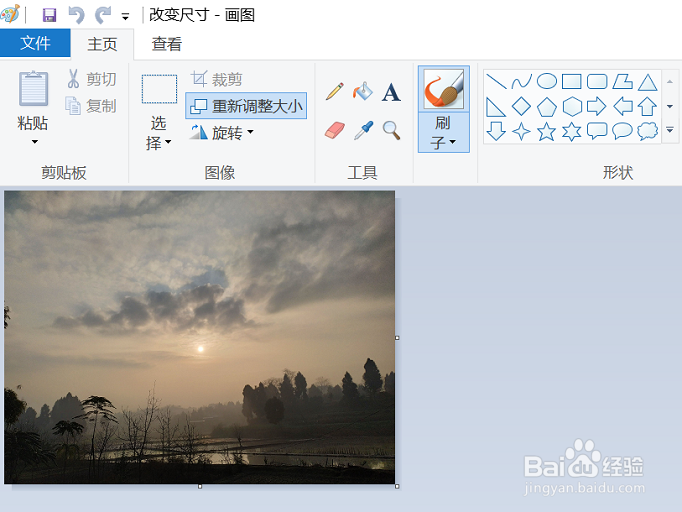The height and width of the screenshot is (512, 682).
Task: Select the Eraser tool
Action: pyautogui.click(x=334, y=130)
